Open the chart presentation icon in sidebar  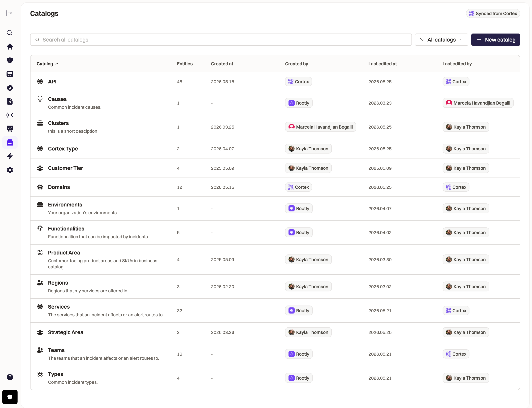click(10, 129)
